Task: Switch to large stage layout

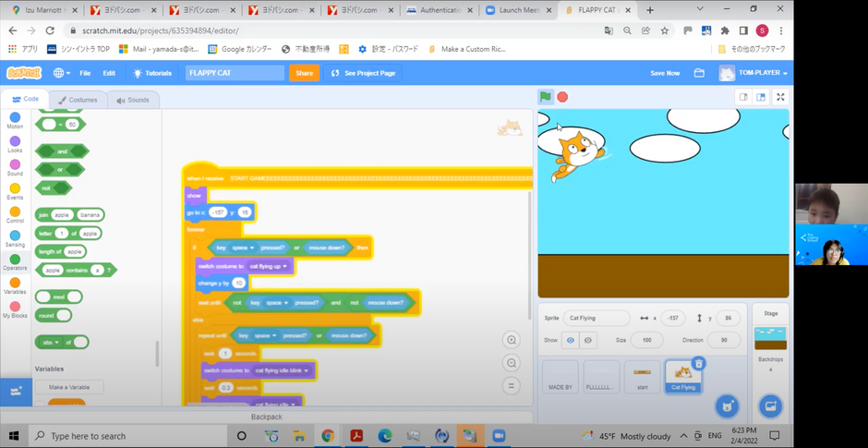Action: [761, 97]
